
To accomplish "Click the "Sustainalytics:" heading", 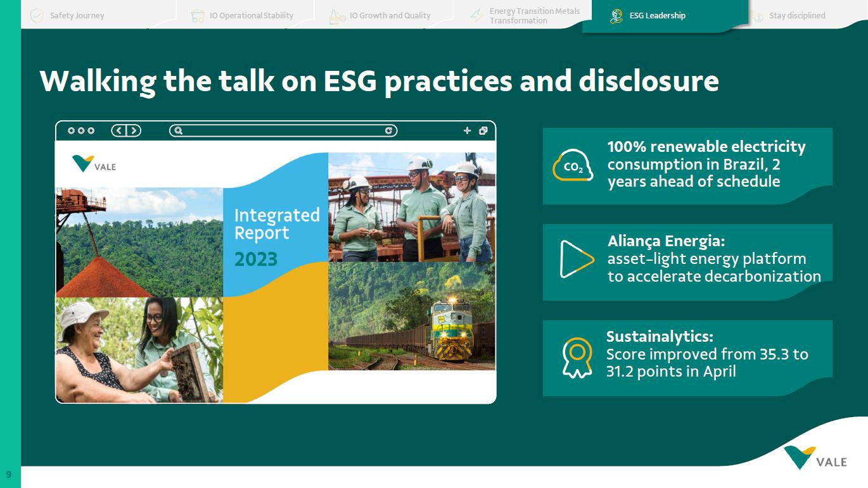I will click(x=660, y=336).
